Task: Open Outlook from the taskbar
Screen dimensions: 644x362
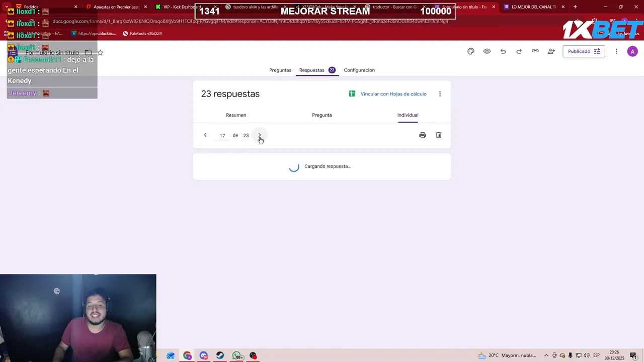Action: point(171,355)
